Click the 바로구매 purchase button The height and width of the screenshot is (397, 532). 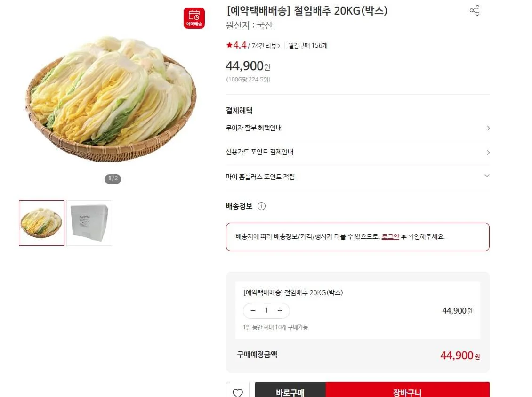(289, 392)
